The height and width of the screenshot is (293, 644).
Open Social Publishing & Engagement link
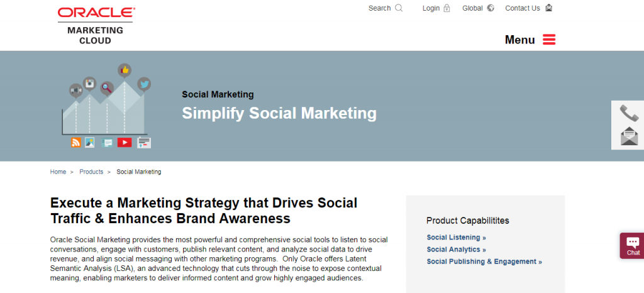(x=484, y=262)
